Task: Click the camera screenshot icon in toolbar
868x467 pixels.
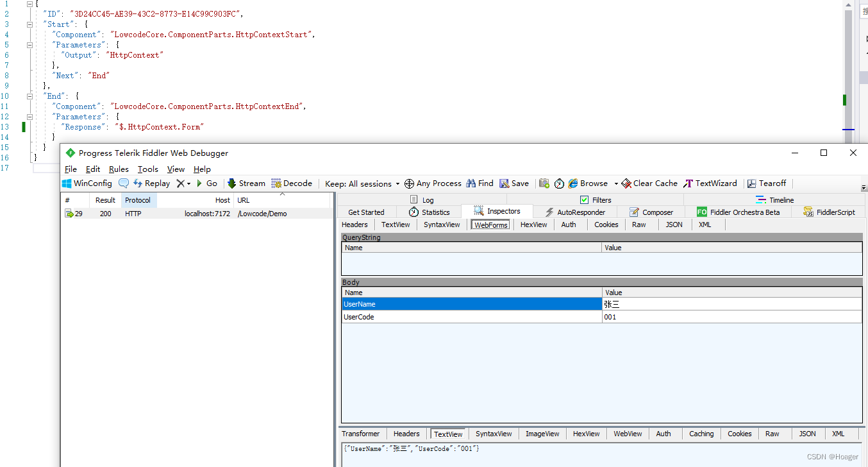Action: tap(544, 183)
